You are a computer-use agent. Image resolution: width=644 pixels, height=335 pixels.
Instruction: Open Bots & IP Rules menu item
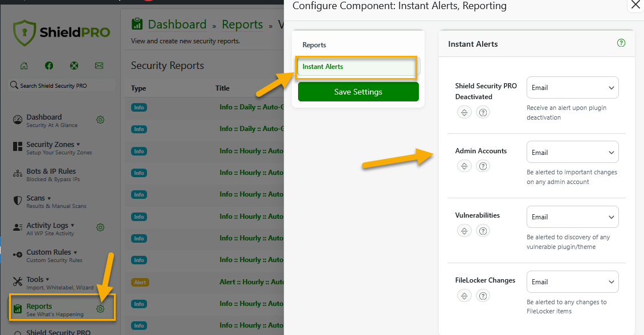[51, 171]
